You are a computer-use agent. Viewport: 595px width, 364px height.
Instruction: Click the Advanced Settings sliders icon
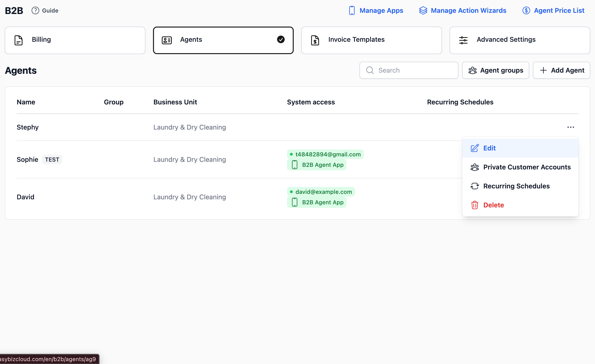pos(463,40)
